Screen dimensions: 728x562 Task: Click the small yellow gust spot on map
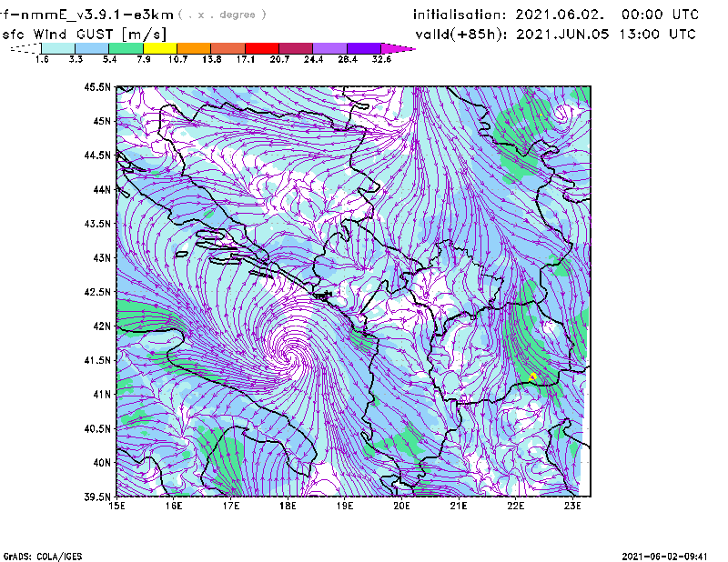[532, 376]
